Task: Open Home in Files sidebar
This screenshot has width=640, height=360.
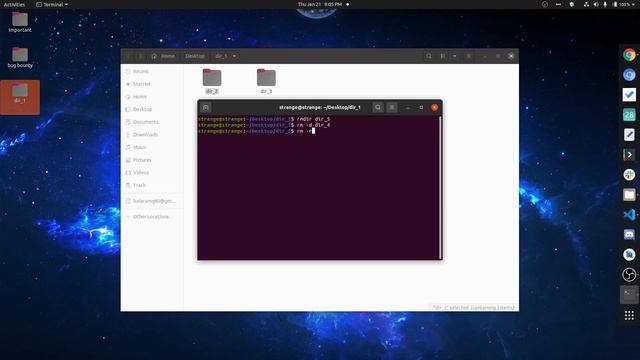Action: click(152, 97)
